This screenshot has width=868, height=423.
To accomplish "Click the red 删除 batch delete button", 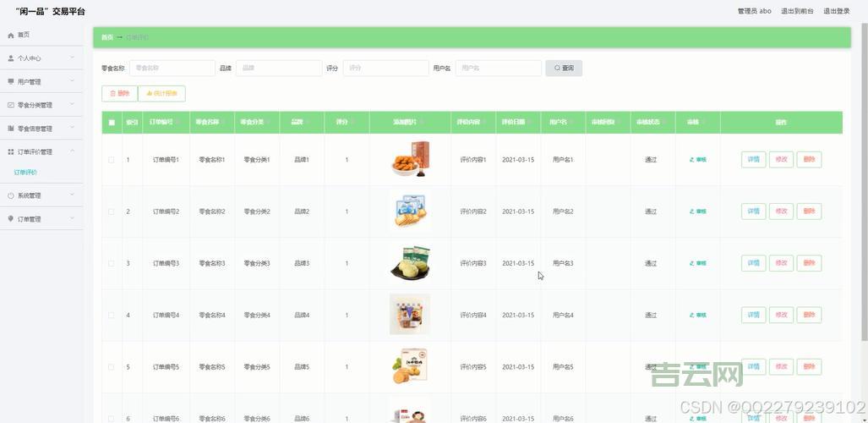I will tap(119, 94).
